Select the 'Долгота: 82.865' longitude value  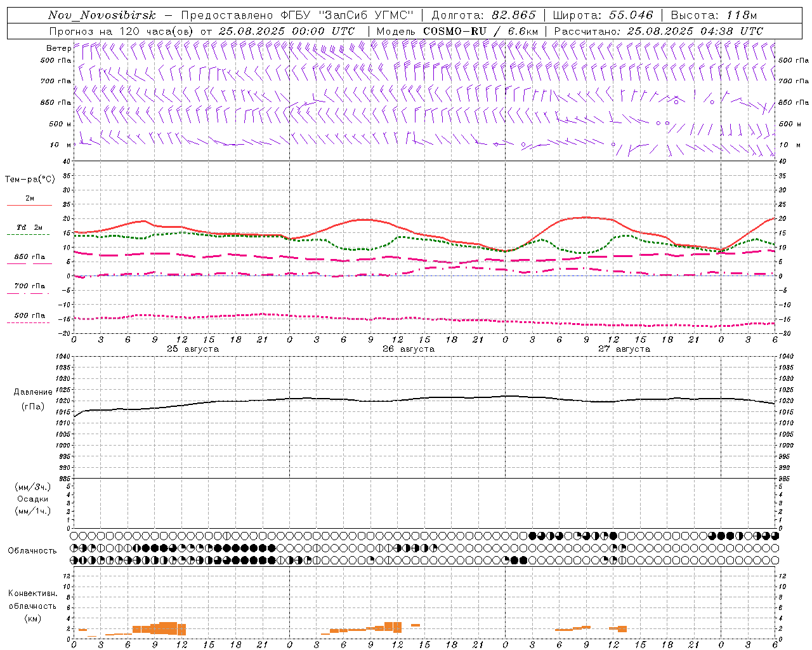pyautogui.click(x=484, y=15)
